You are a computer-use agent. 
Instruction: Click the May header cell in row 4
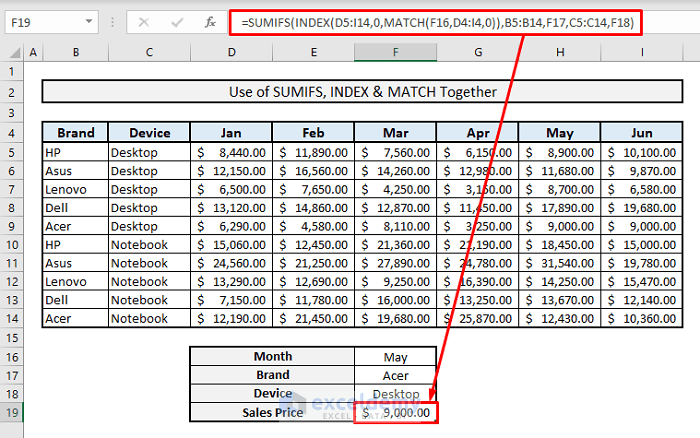coord(560,133)
